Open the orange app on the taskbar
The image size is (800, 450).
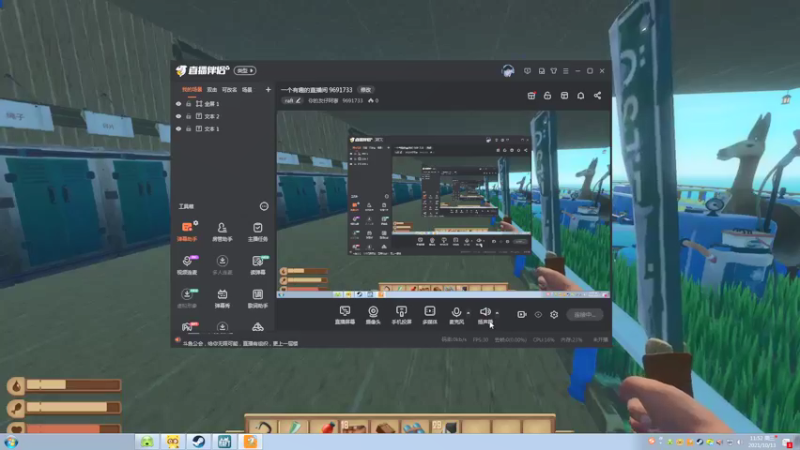250,441
